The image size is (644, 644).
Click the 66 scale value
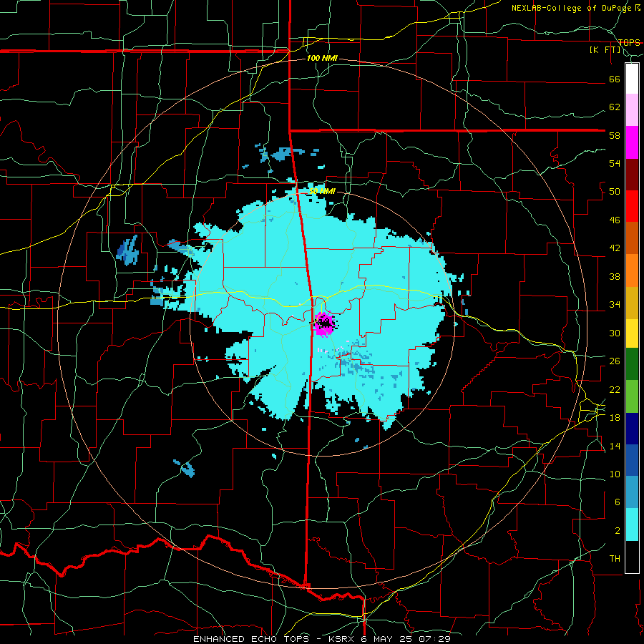(615, 79)
